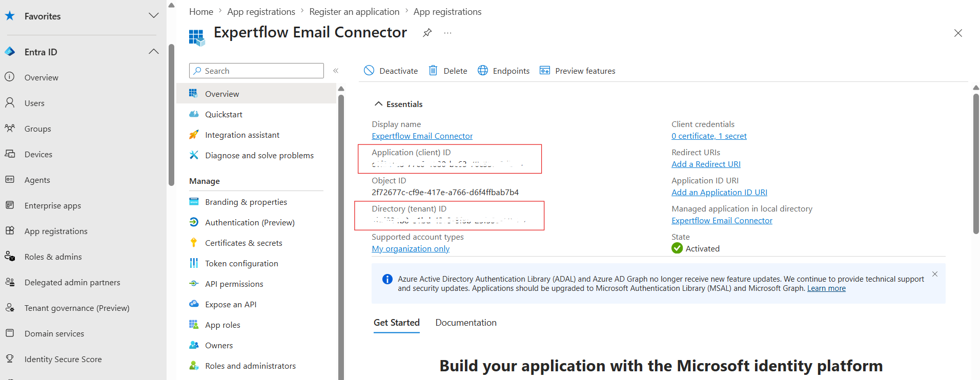Screen dimensions: 980x380
Task: Pin the Expertflow Email Connector page
Action: pos(427,33)
